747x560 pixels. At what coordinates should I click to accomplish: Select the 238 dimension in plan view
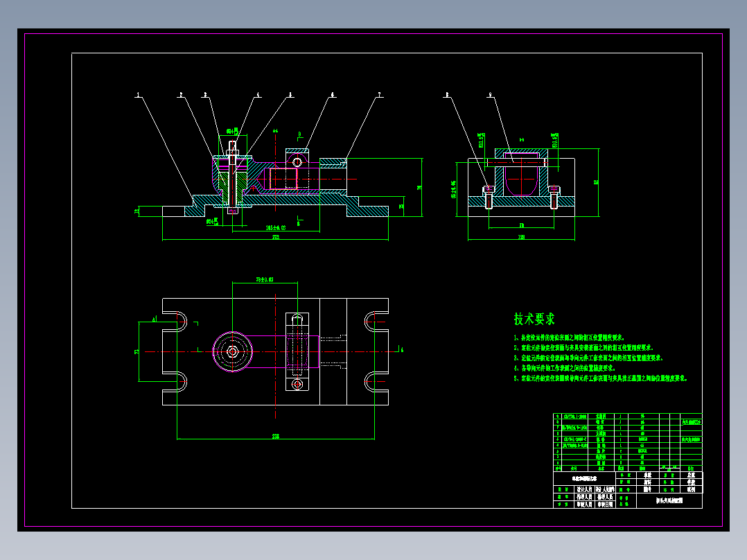[275, 436]
